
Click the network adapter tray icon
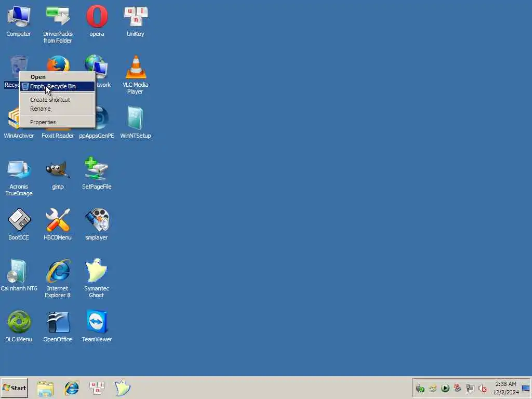(470, 388)
